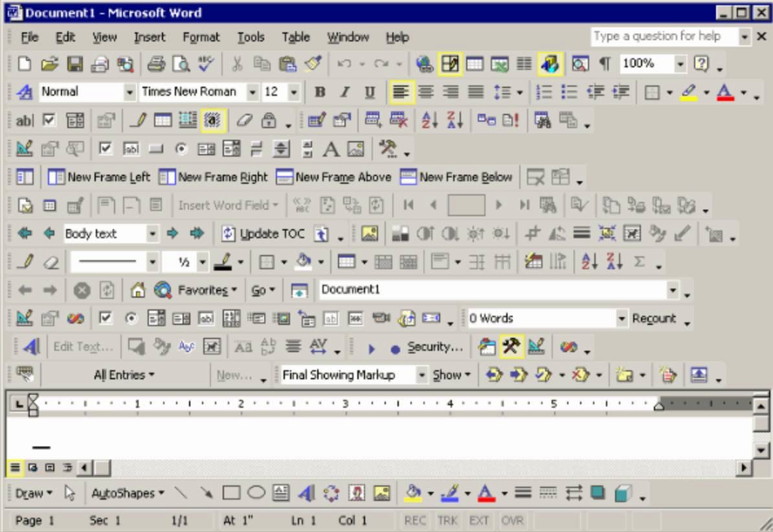Justify the paragraph text

tap(476, 92)
